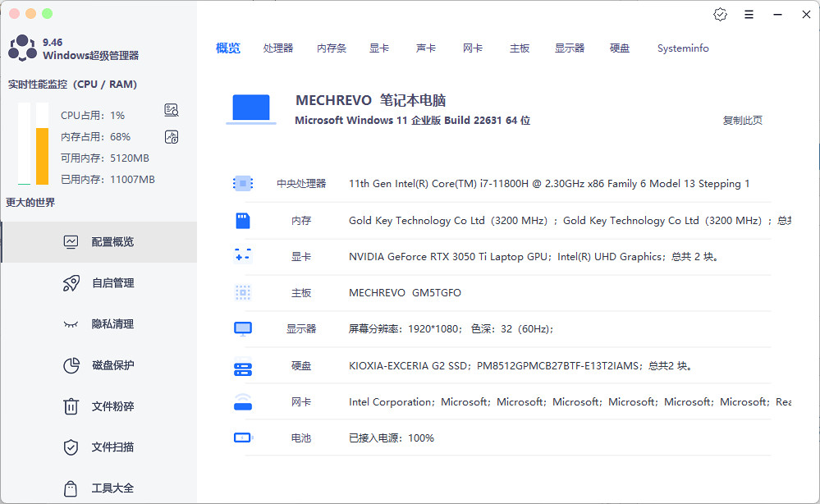This screenshot has width=820, height=504.
Task: Click the CPU占用: 1% reading
Action: click(x=93, y=116)
